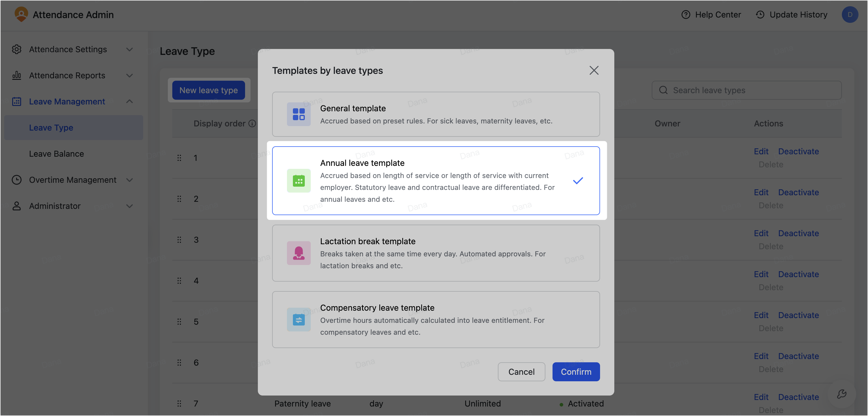Switch to the Leave Balance page
The width and height of the screenshot is (868, 416).
tap(56, 153)
